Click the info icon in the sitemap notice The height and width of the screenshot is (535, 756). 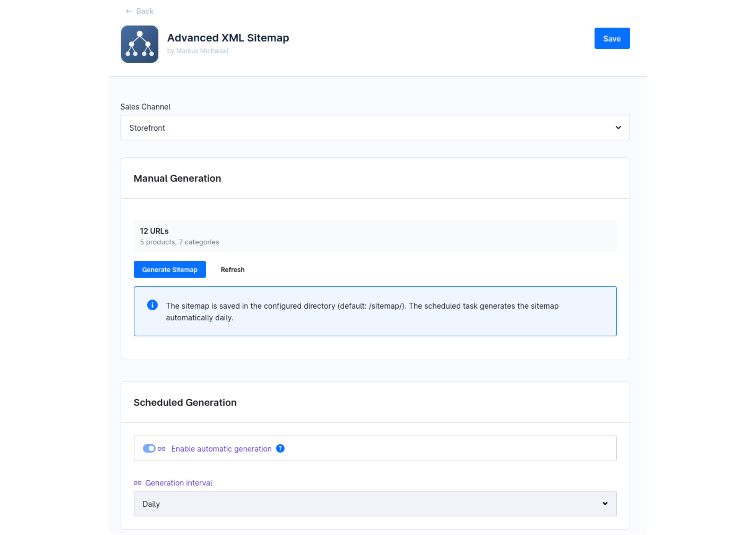pyautogui.click(x=152, y=305)
